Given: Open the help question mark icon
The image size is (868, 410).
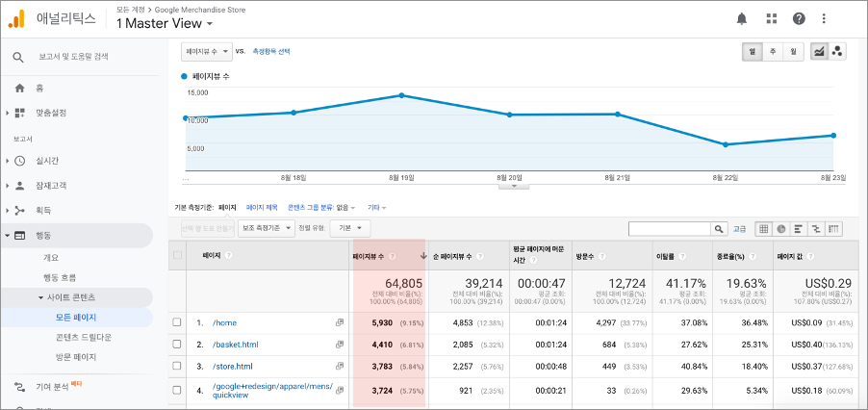Looking at the screenshot, I should point(799,19).
